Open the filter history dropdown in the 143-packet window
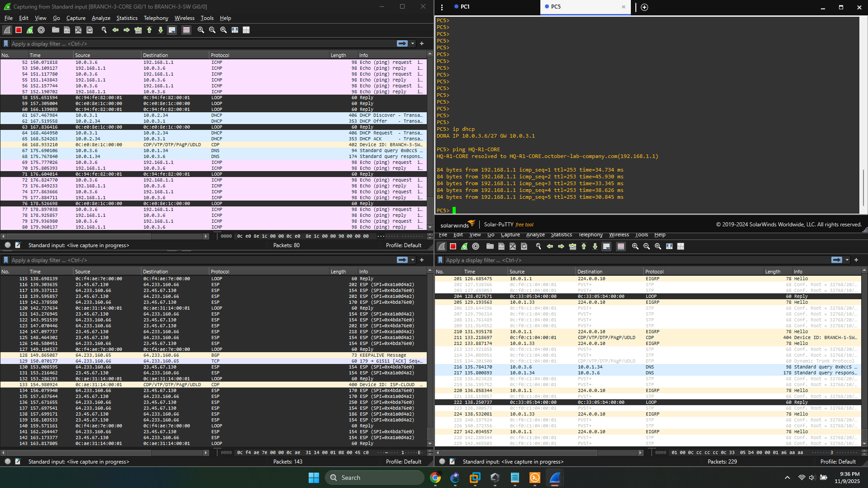The width and height of the screenshot is (868, 488). coord(413,260)
